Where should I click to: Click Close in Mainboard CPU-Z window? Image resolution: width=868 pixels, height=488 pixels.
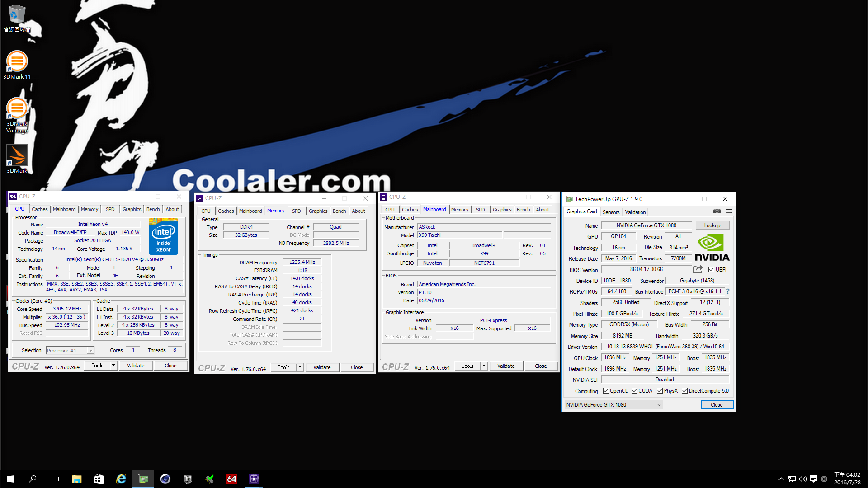coord(541,366)
